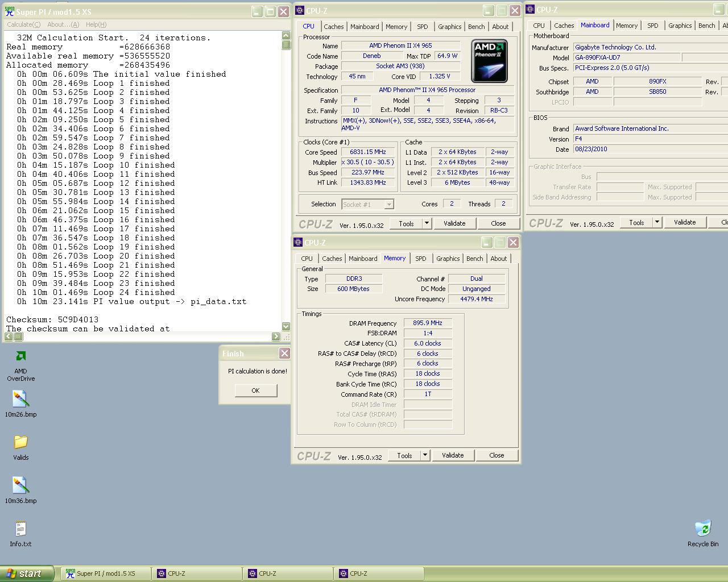728x582 pixels.
Task: Select Caches tab in CPU-Z CPU window
Action: coord(334,27)
